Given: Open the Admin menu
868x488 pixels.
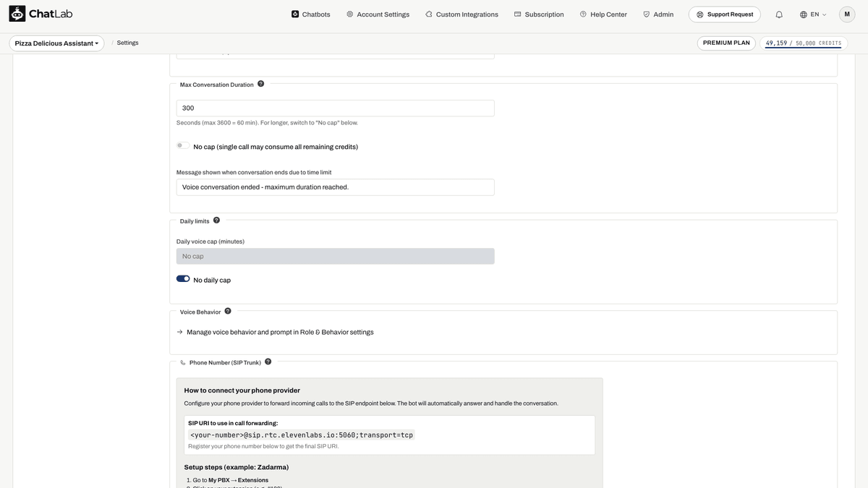Looking at the screenshot, I should pyautogui.click(x=658, y=14).
